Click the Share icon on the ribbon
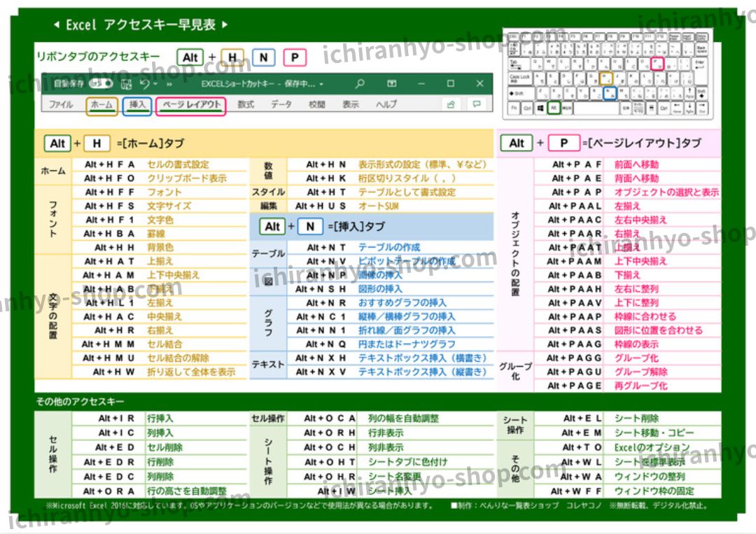Viewport: 756px width, 534px height. pyautogui.click(x=451, y=104)
